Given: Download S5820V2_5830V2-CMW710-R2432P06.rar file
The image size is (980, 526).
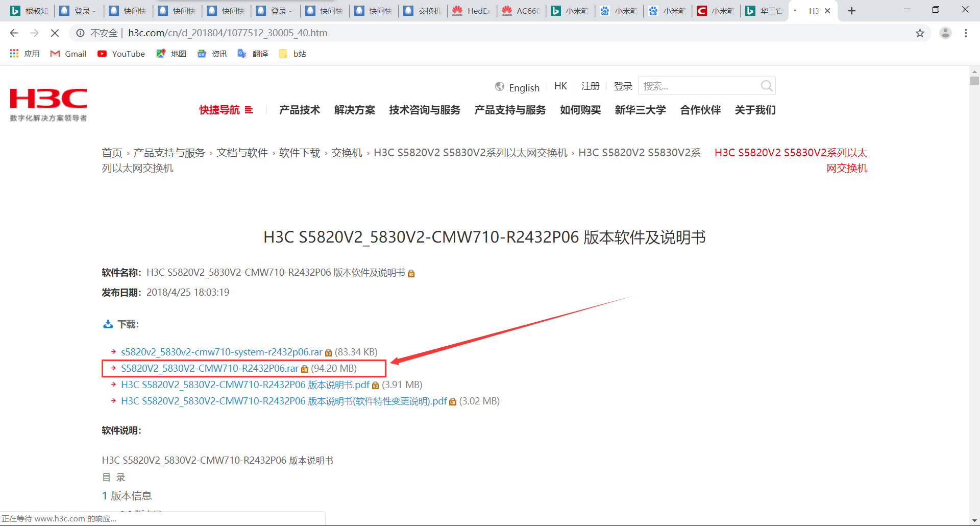Looking at the screenshot, I should pyautogui.click(x=209, y=368).
